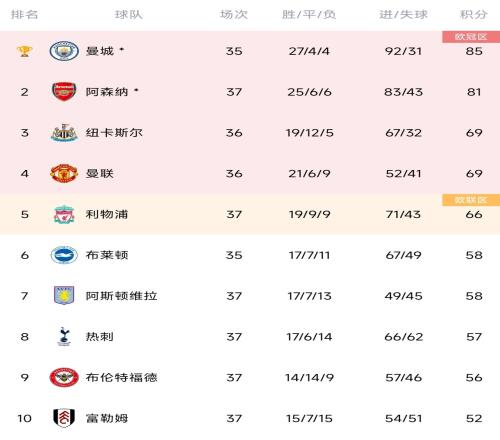Screen dimensions: 500x440
Task: Select the Brighton crest icon
Action: point(64,255)
